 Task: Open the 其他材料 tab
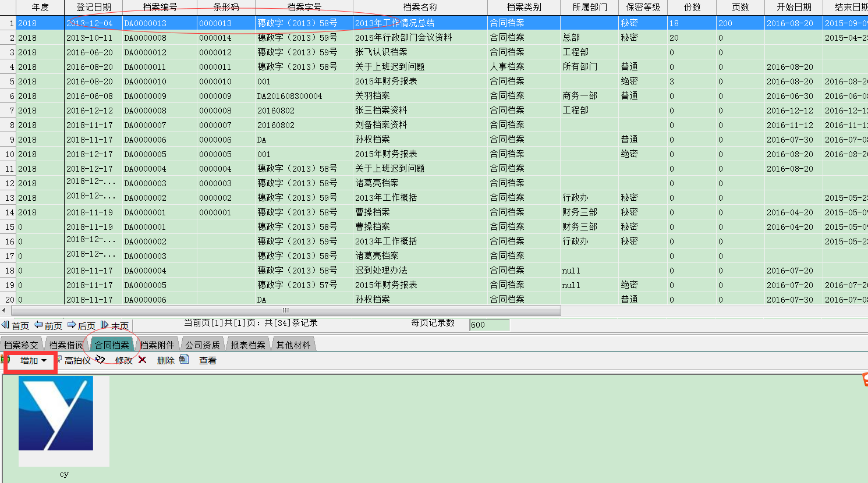tap(293, 345)
